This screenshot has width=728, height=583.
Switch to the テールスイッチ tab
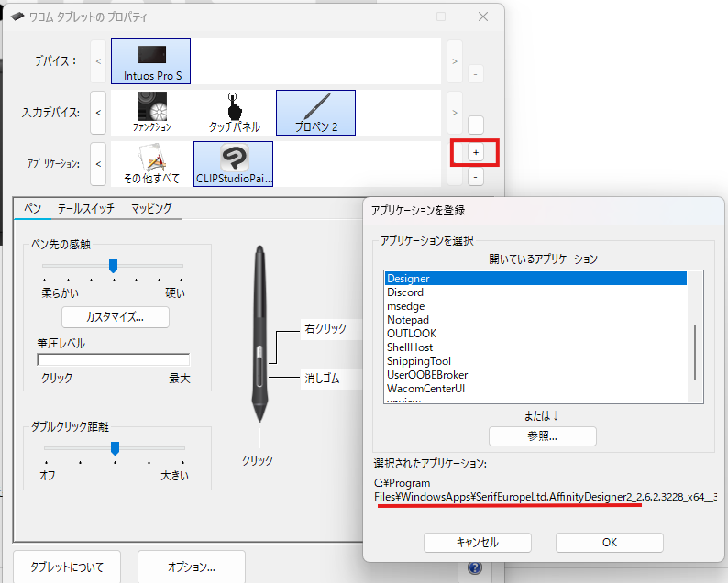[86, 209]
